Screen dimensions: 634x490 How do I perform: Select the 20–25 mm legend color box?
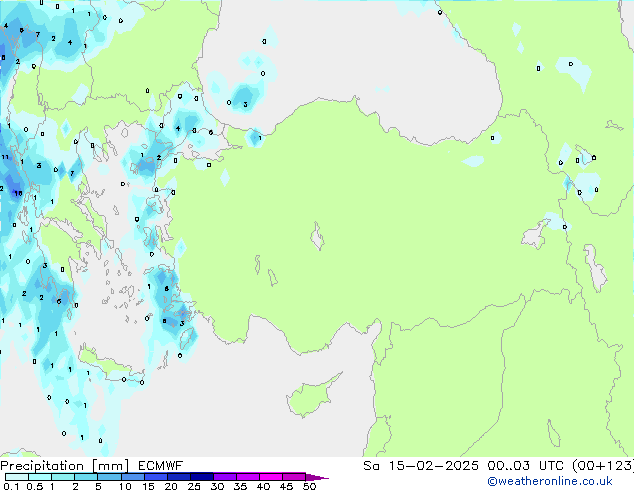point(178,477)
